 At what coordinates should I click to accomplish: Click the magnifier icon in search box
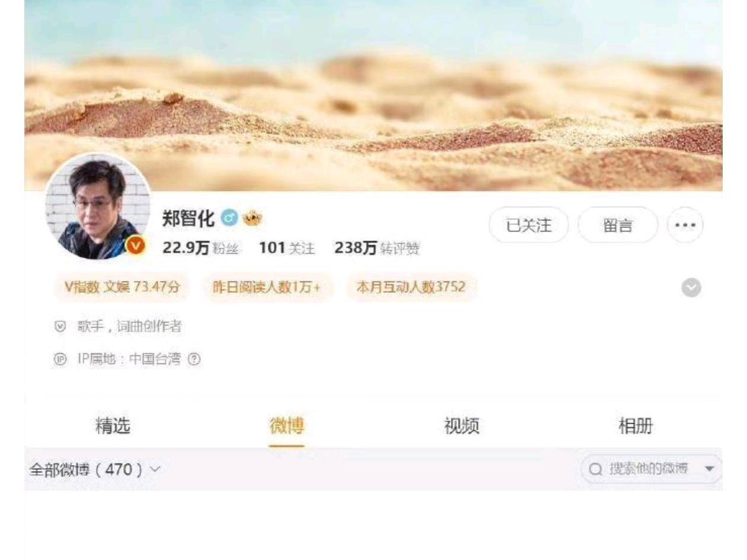[596, 469]
